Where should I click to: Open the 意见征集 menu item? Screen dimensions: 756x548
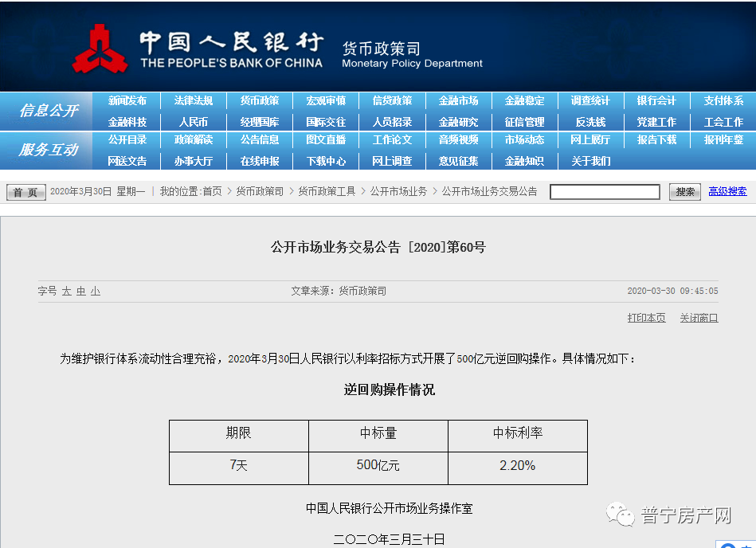459,161
